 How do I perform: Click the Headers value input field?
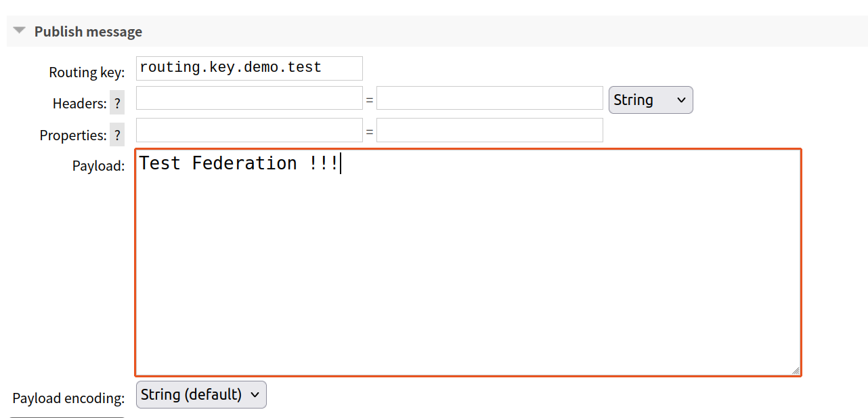[490, 98]
